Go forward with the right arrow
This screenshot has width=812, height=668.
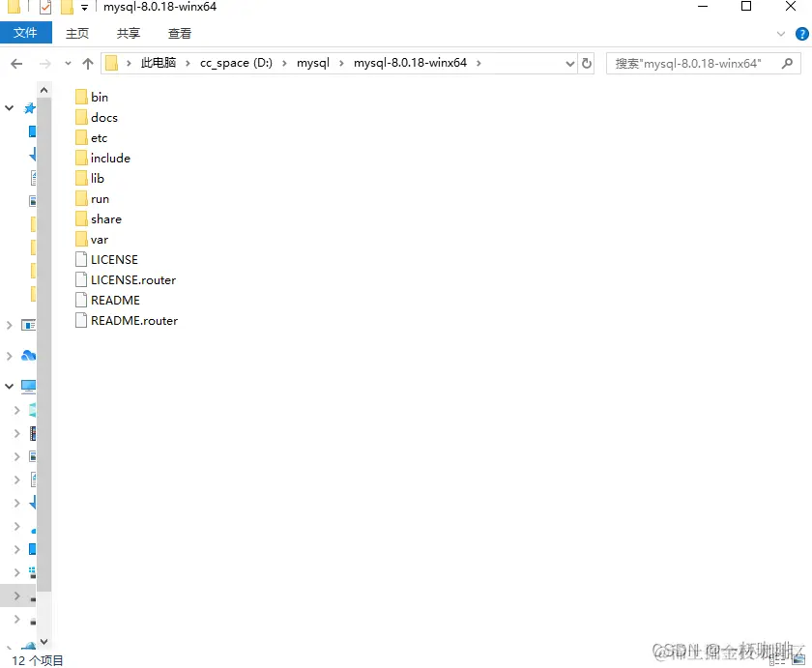[x=45, y=64]
